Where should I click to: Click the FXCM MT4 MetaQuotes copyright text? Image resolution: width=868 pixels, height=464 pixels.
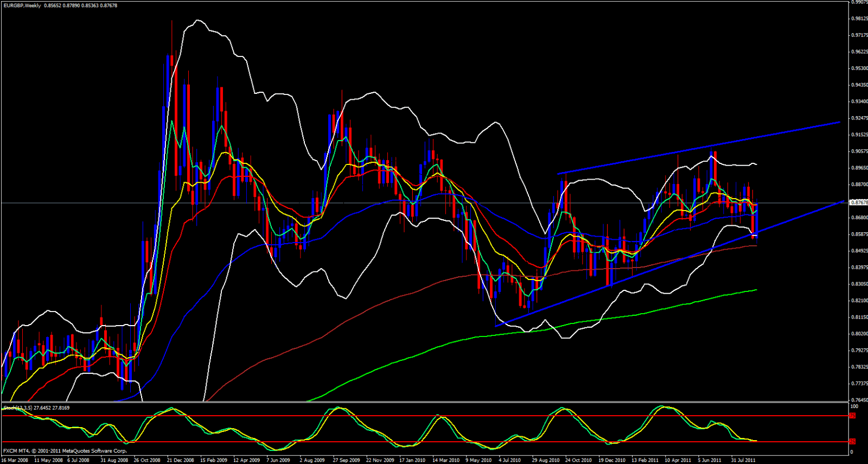pos(65,451)
